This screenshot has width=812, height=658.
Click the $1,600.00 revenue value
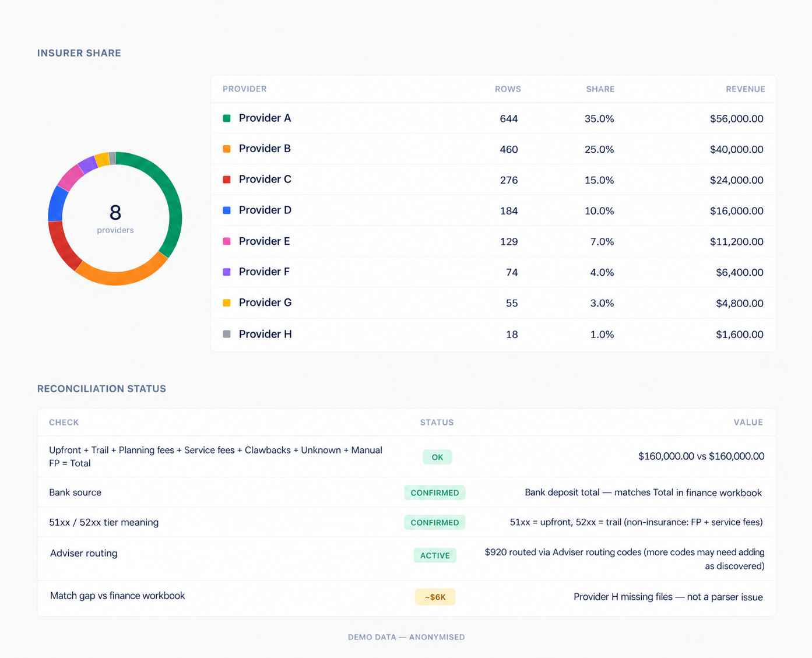740,335
